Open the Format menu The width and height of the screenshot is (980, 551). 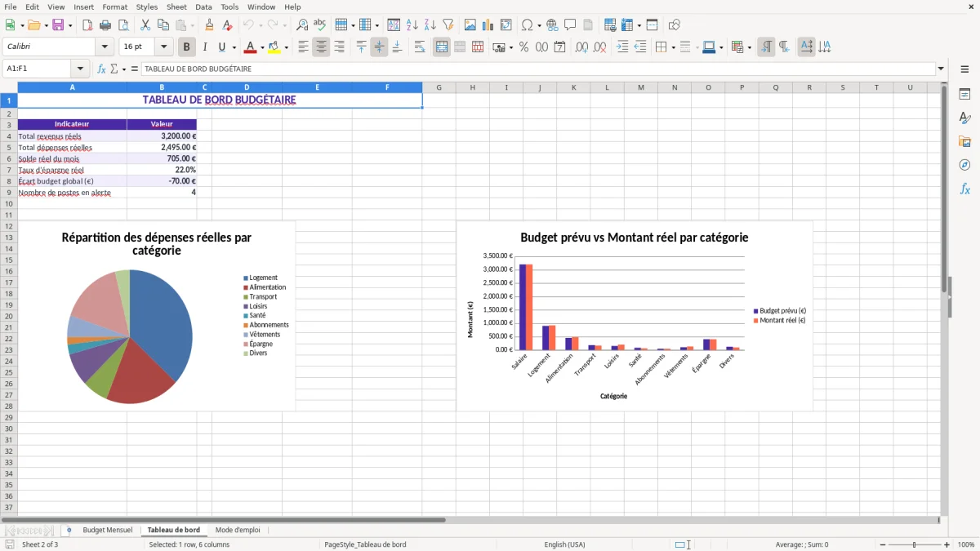click(114, 7)
